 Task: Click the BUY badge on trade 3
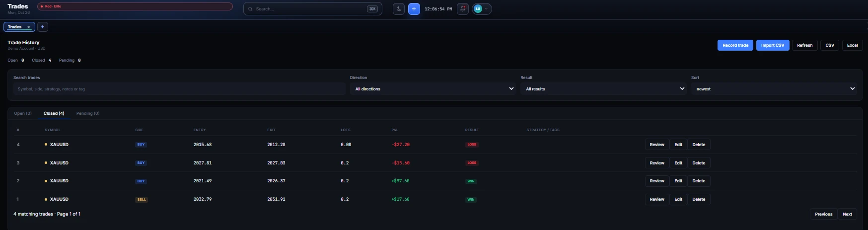(141, 163)
